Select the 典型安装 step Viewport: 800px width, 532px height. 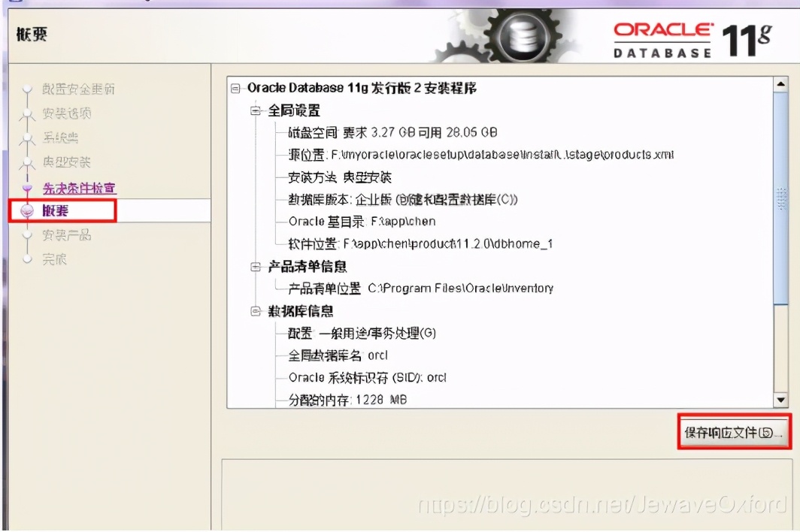[66, 162]
